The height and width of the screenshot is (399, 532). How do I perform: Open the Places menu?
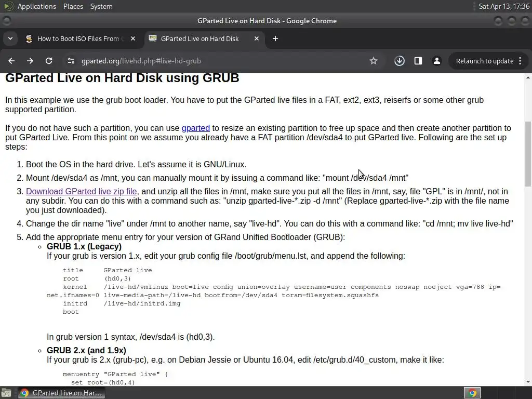pos(73,6)
